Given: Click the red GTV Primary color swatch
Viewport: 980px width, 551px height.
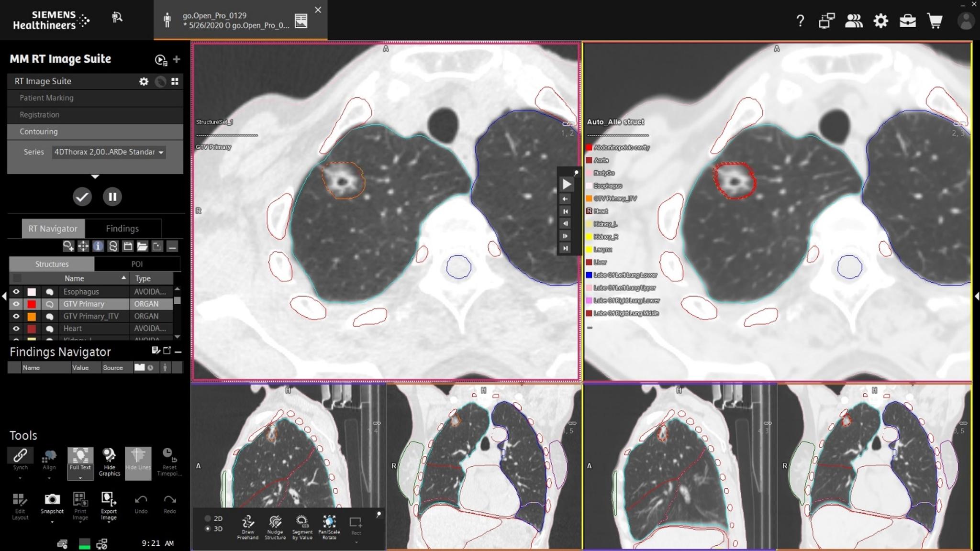Looking at the screenshot, I should click(x=31, y=304).
